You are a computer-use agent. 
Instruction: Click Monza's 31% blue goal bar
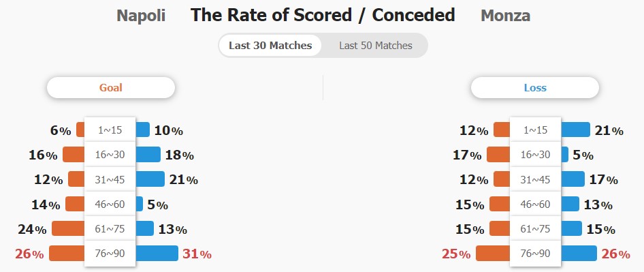pyautogui.click(x=157, y=254)
